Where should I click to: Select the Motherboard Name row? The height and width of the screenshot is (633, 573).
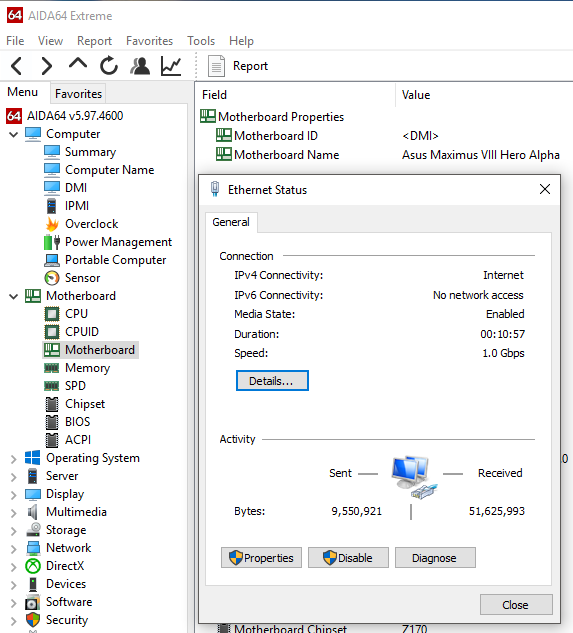tap(386, 155)
